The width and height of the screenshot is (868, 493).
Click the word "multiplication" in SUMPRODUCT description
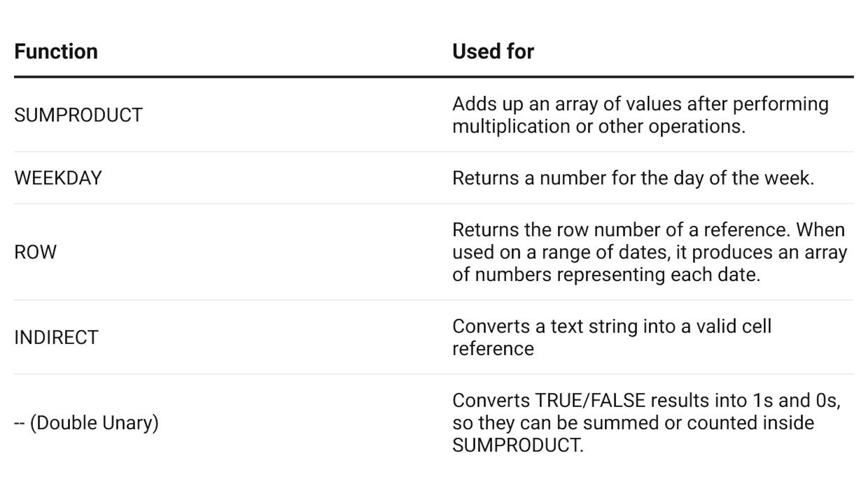pyautogui.click(x=511, y=126)
